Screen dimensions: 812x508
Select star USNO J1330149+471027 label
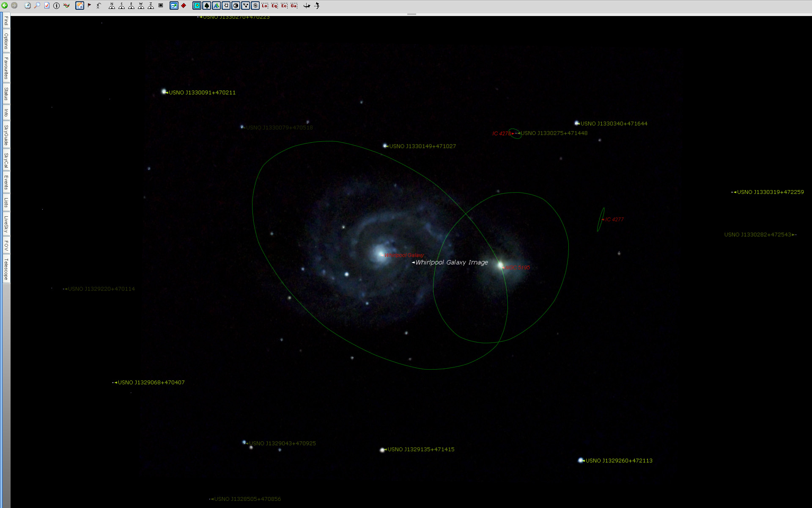pos(422,146)
